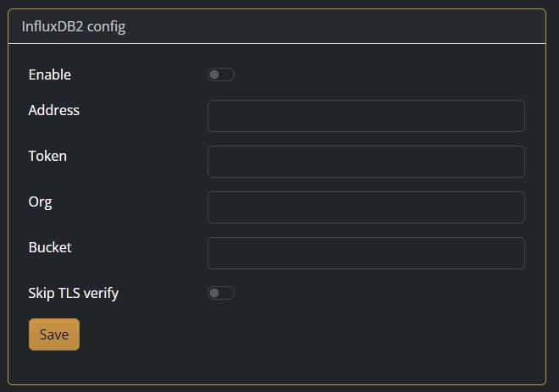The width and height of the screenshot is (559, 392).
Task: Turn on the InfluxDB2 Enable toggle
Action: (221, 75)
